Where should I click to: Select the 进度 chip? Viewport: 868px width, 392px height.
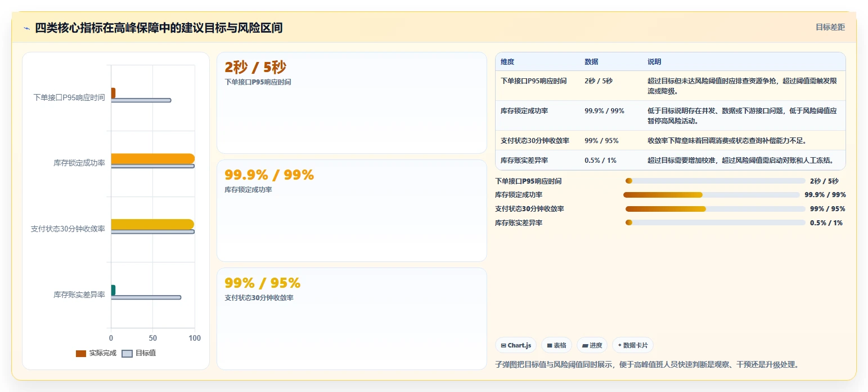click(x=592, y=345)
